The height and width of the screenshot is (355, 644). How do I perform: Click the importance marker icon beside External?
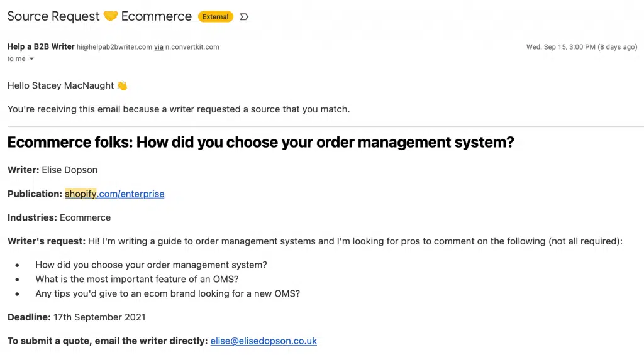click(x=244, y=17)
